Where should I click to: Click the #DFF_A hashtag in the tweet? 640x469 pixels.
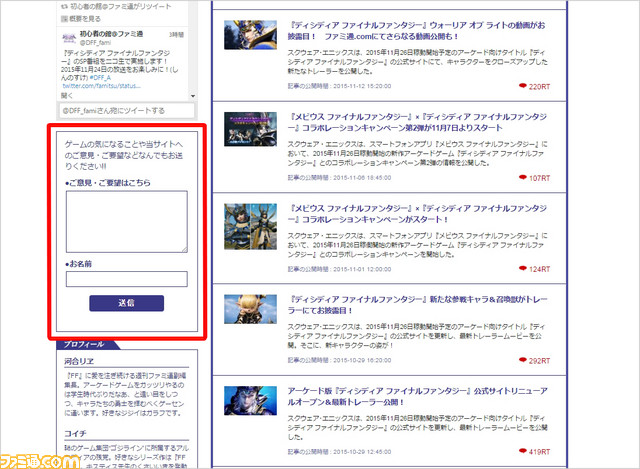pyautogui.click(x=100, y=78)
